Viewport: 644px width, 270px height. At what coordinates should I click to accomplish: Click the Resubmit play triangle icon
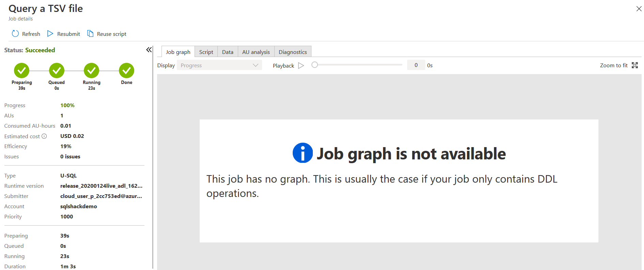50,33
